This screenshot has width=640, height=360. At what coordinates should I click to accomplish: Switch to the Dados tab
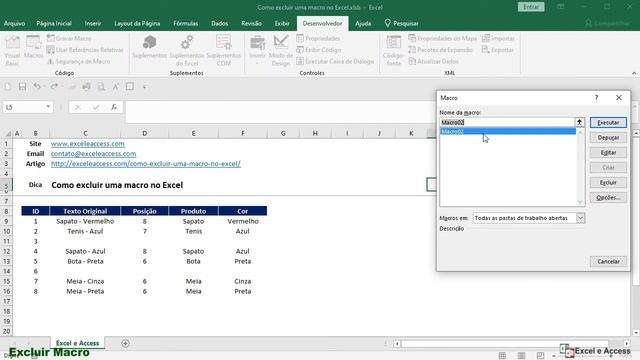click(220, 24)
